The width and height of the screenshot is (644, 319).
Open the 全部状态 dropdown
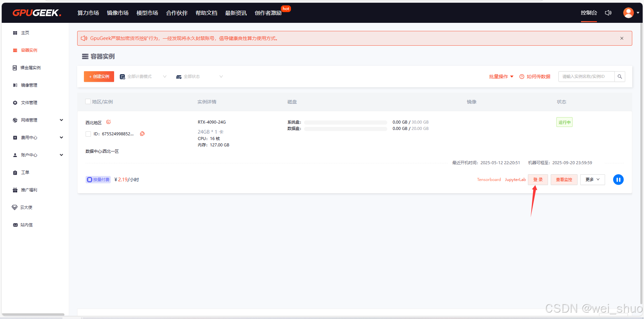(x=200, y=77)
